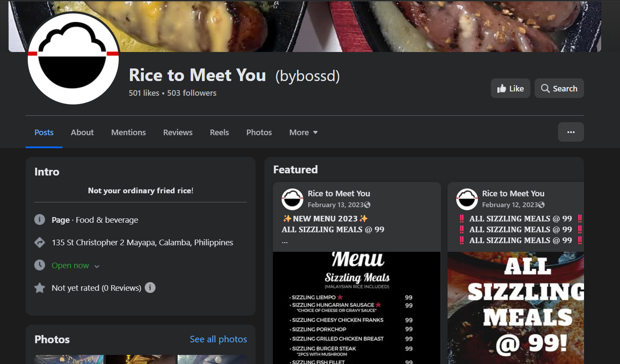
Task: Open the 501 likes count
Action: click(x=144, y=93)
